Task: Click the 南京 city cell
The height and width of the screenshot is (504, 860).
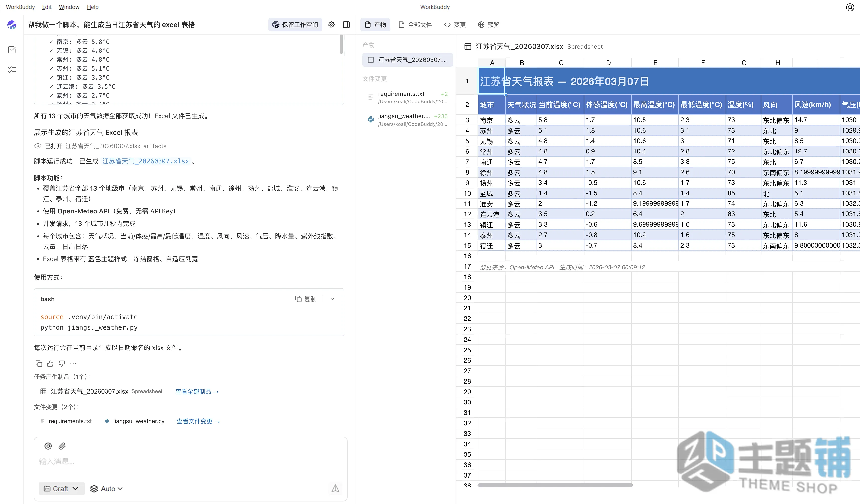Action: 491,120
